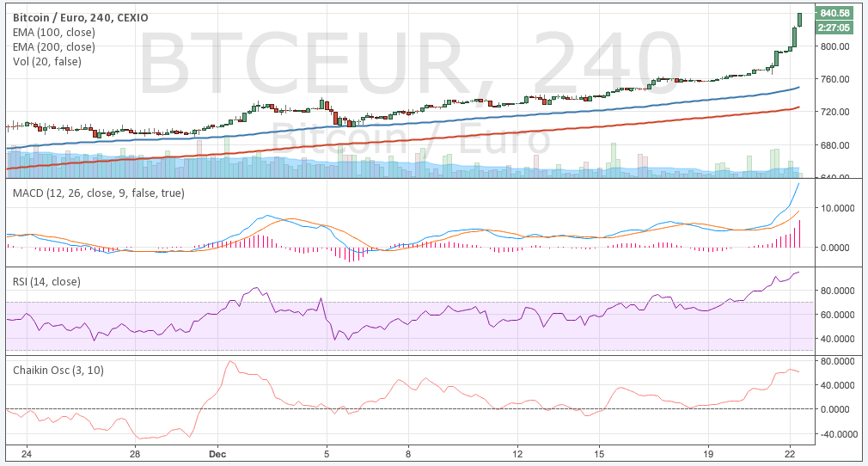Click the Dec label on time axis
This screenshot has width=868, height=466.
pyautogui.click(x=217, y=454)
